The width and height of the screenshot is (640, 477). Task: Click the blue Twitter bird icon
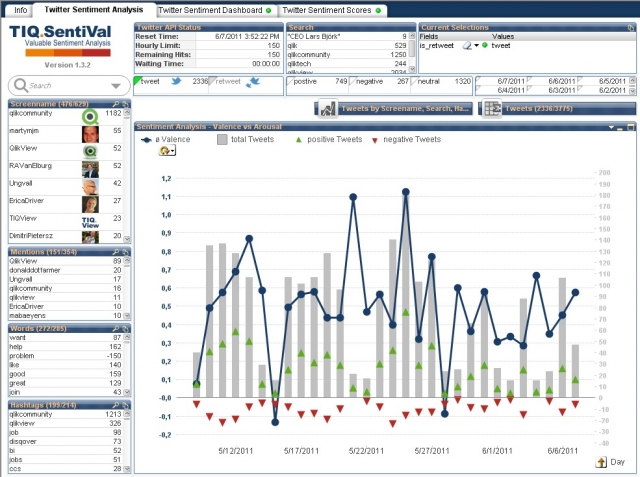(x=176, y=81)
